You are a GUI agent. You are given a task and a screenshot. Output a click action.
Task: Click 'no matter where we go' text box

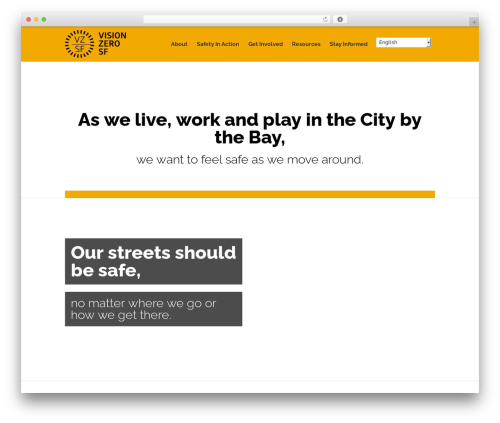click(153, 309)
